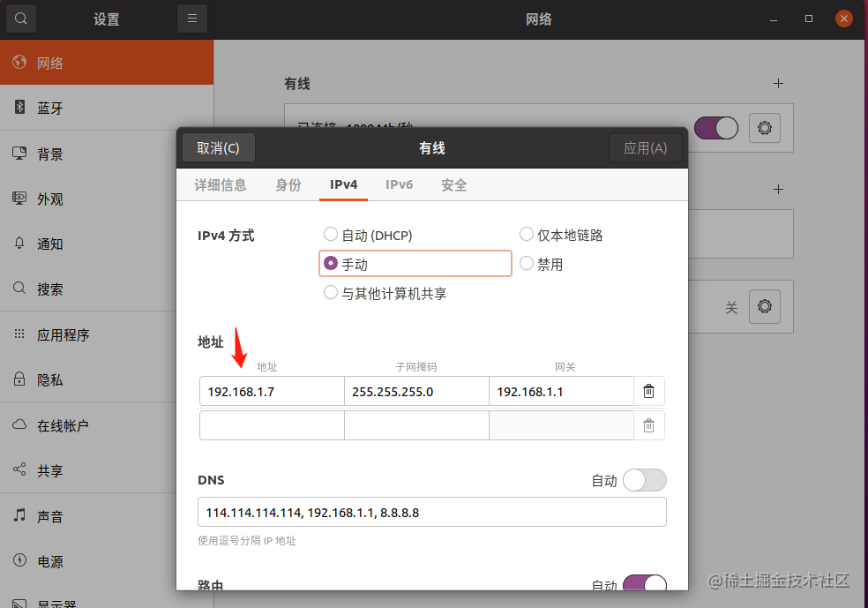Open the 安全 tab
The width and height of the screenshot is (868, 608).
pyautogui.click(x=453, y=185)
